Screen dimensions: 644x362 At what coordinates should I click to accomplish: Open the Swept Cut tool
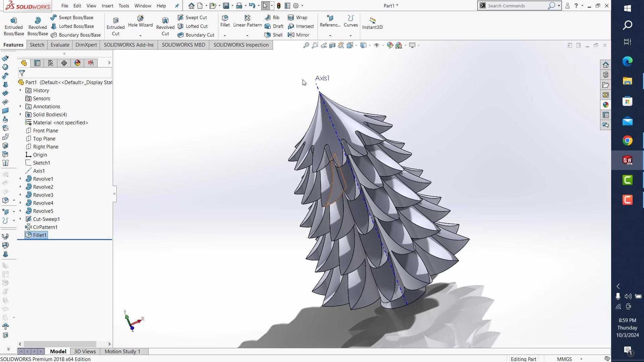(193, 17)
